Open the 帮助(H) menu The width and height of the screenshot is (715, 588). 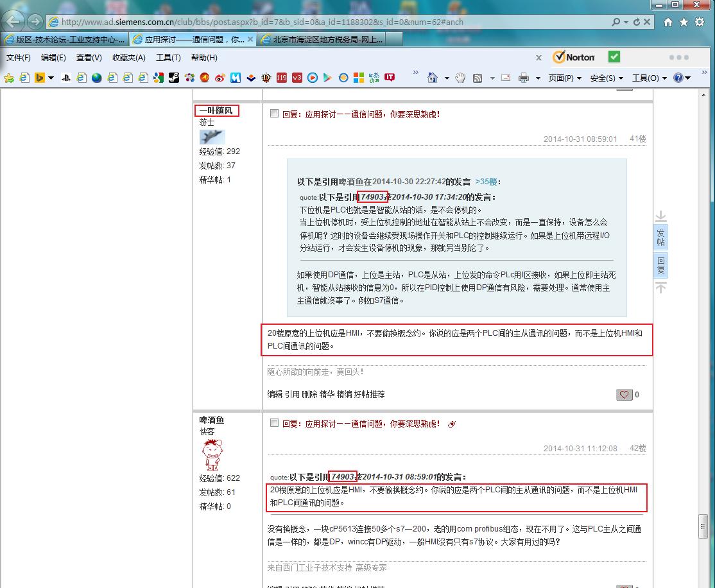[x=204, y=58]
